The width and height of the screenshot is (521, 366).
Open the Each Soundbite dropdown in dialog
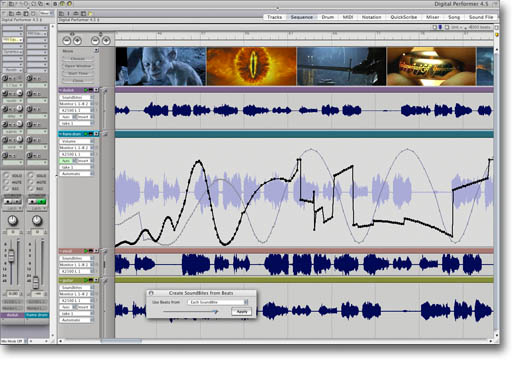point(218,302)
